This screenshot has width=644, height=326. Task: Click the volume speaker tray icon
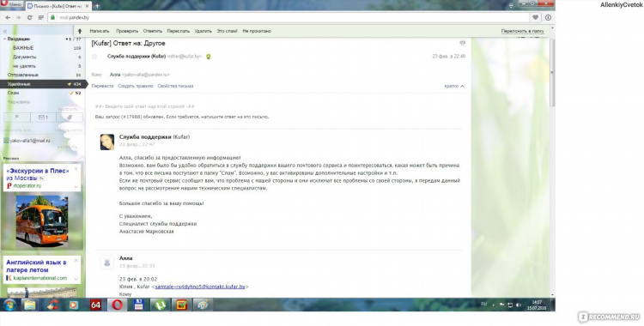[519, 305]
